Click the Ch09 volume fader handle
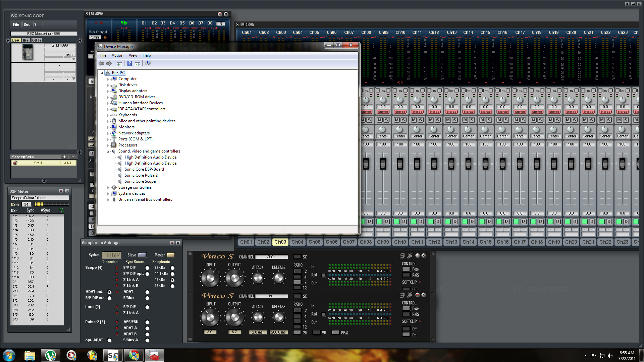This screenshot has height=362, width=644. click(x=383, y=164)
